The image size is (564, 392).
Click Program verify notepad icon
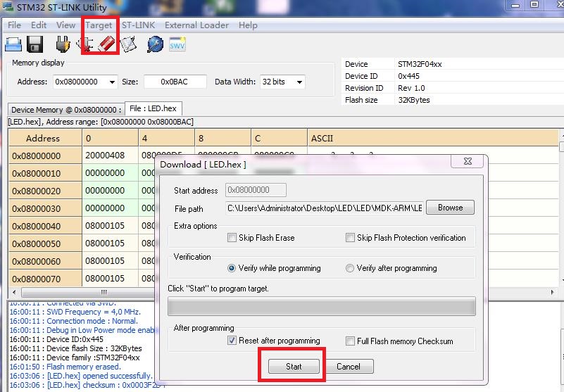(x=128, y=44)
